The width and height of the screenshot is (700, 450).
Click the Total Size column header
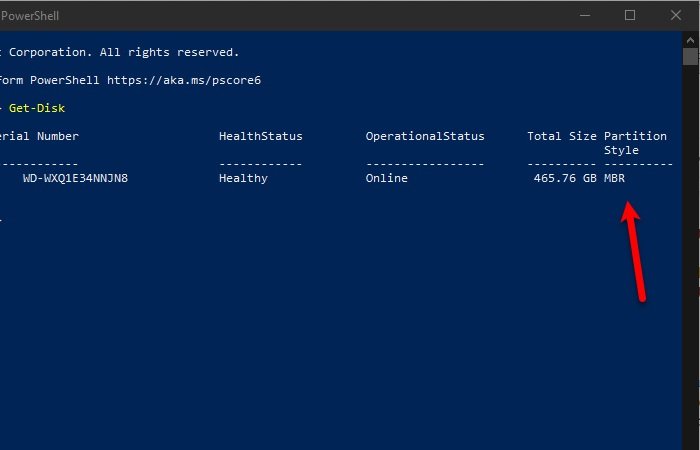tap(561, 136)
